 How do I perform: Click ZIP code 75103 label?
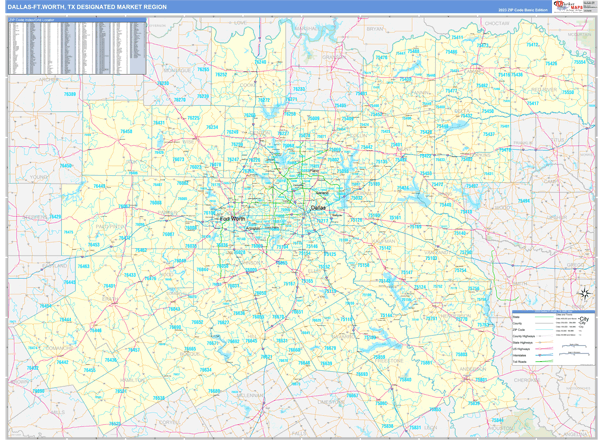tap(431, 258)
